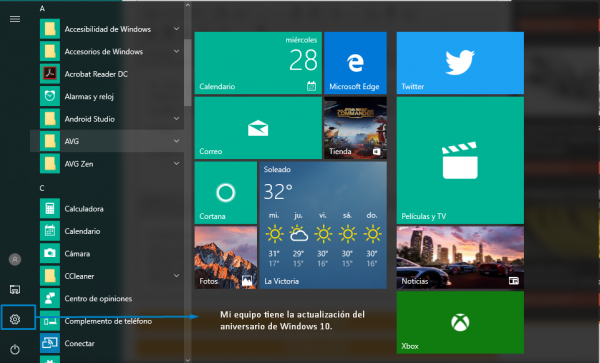This screenshot has height=363, width=600.
Task: Open the Noticias news tile
Action: tap(460, 257)
